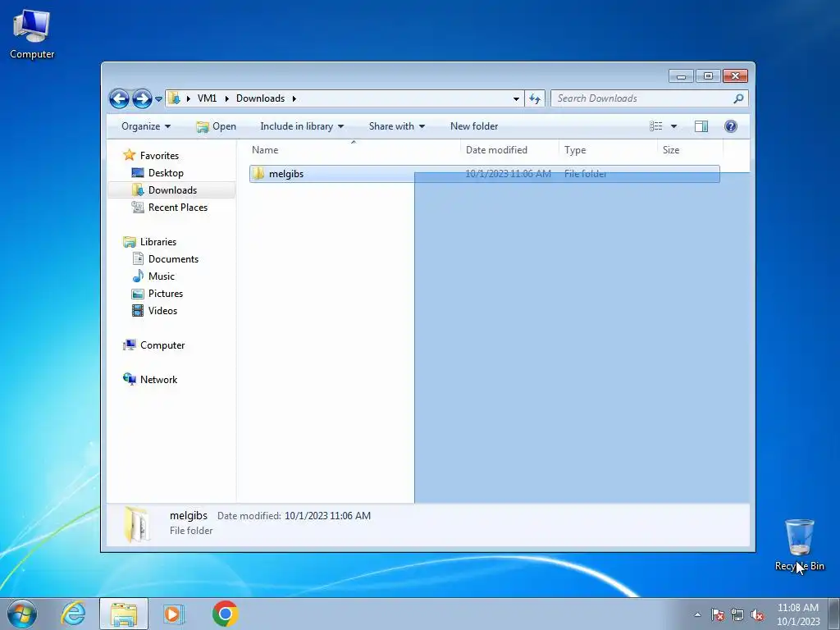Open the taskbar clock and date
The image size is (840, 630).
coord(798,614)
